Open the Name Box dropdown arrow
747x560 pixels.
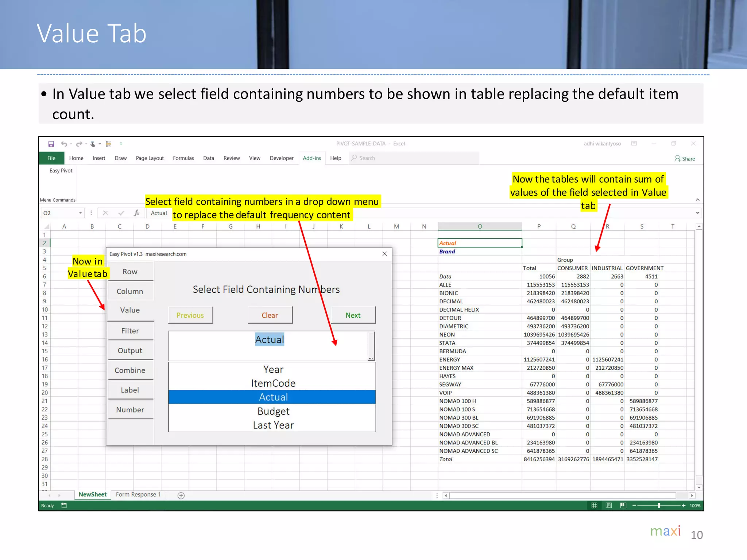[x=80, y=213]
